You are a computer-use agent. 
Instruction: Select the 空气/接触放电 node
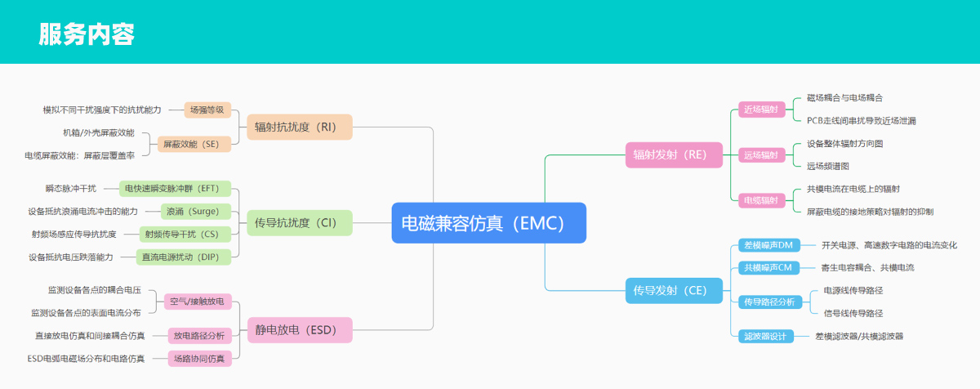198,302
